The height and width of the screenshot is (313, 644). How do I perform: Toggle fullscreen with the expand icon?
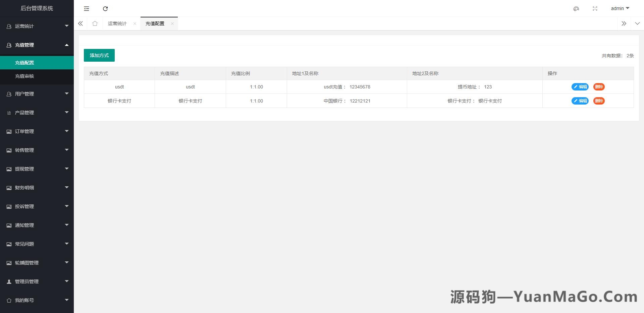click(x=595, y=9)
